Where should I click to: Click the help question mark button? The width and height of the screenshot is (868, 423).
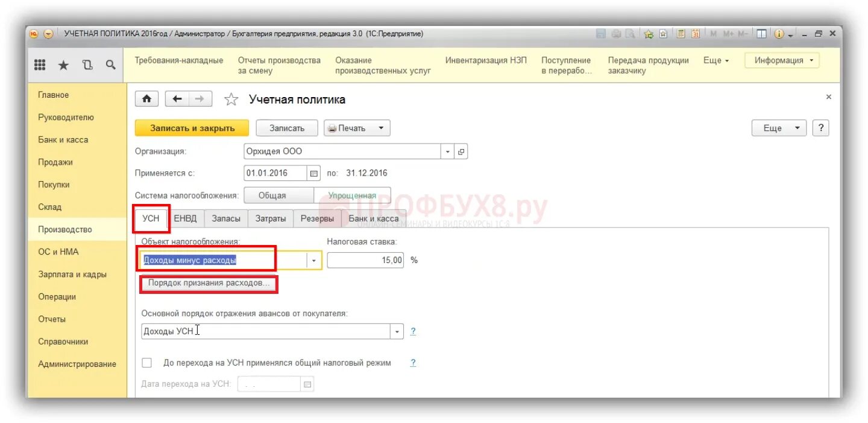820,128
